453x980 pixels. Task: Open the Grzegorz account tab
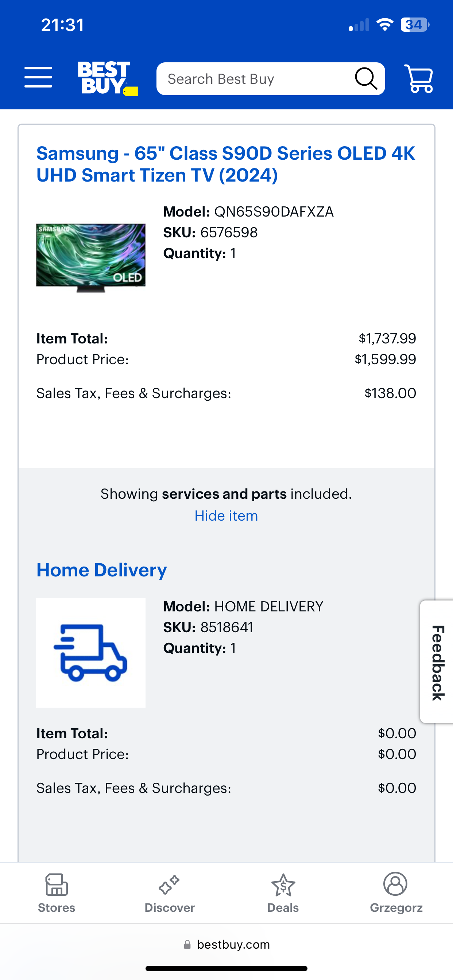pos(396,892)
